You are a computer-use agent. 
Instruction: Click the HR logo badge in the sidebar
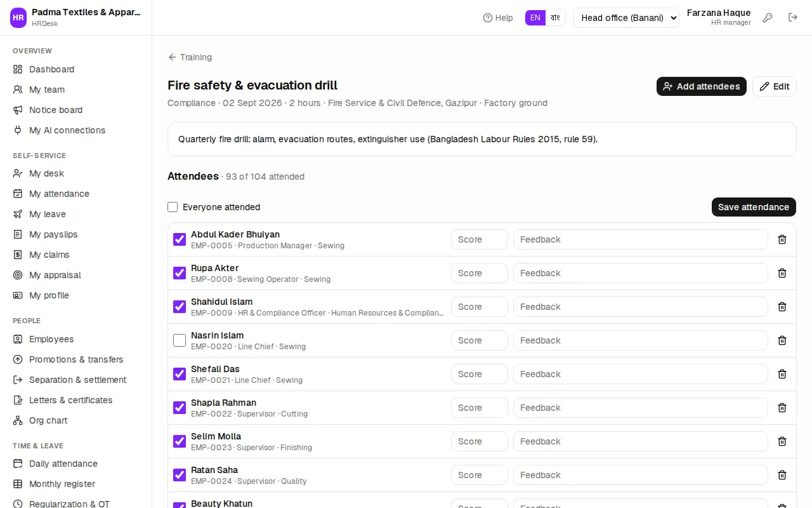pyautogui.click(x=18, y=18)
